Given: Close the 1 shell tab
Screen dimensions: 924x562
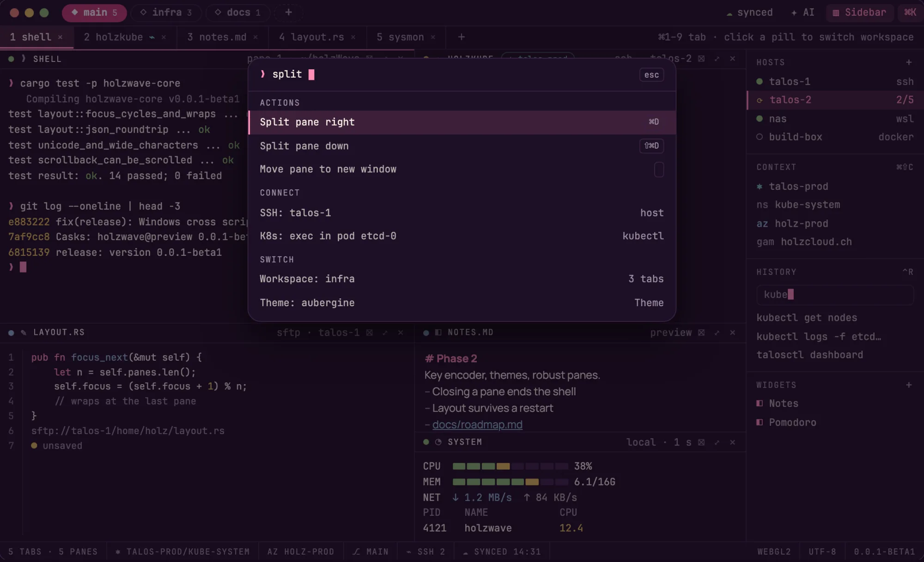Looking at the screenshot, I should click(60, 37).
